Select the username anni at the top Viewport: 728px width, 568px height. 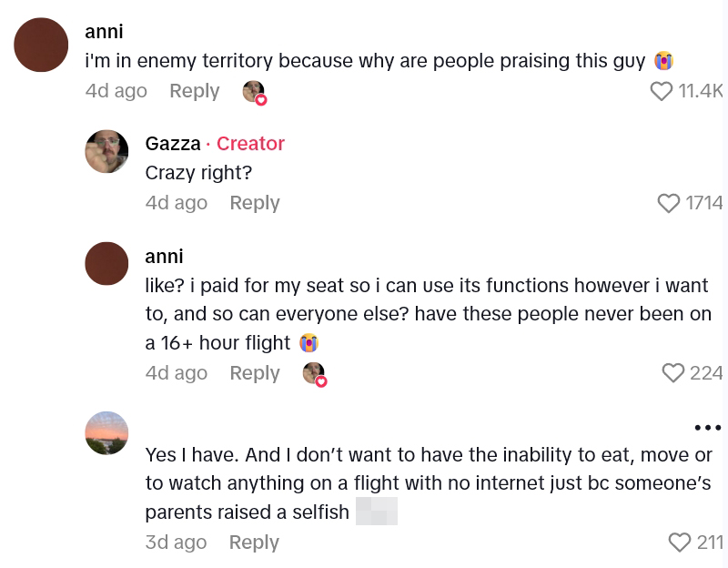point(105,31)
